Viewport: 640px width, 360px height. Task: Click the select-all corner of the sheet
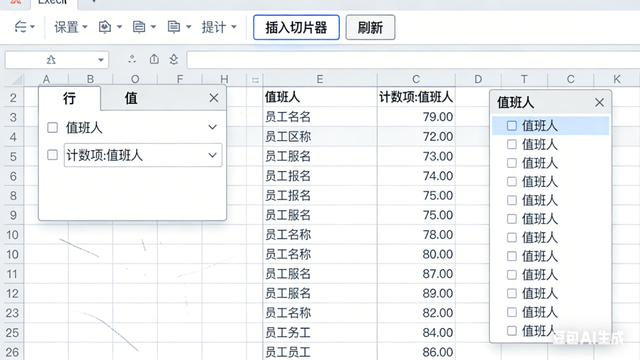[x=15, y=79]
